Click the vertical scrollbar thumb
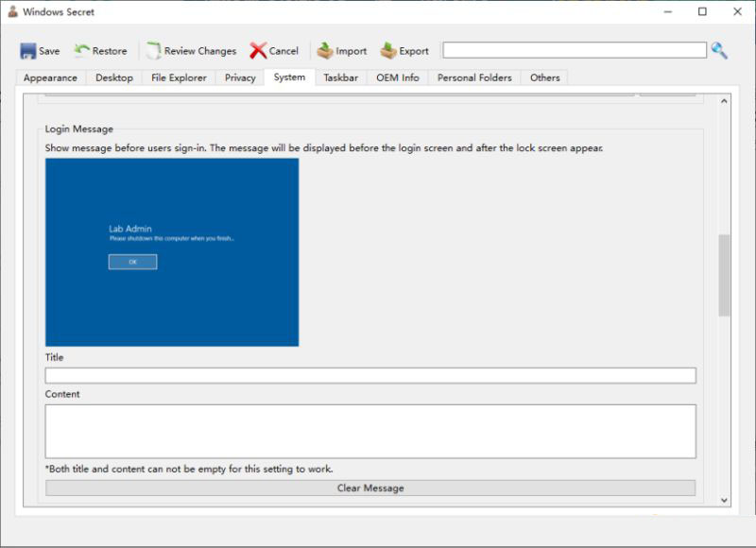The width and height of the screenshot is (756, 548). (724, 275)
